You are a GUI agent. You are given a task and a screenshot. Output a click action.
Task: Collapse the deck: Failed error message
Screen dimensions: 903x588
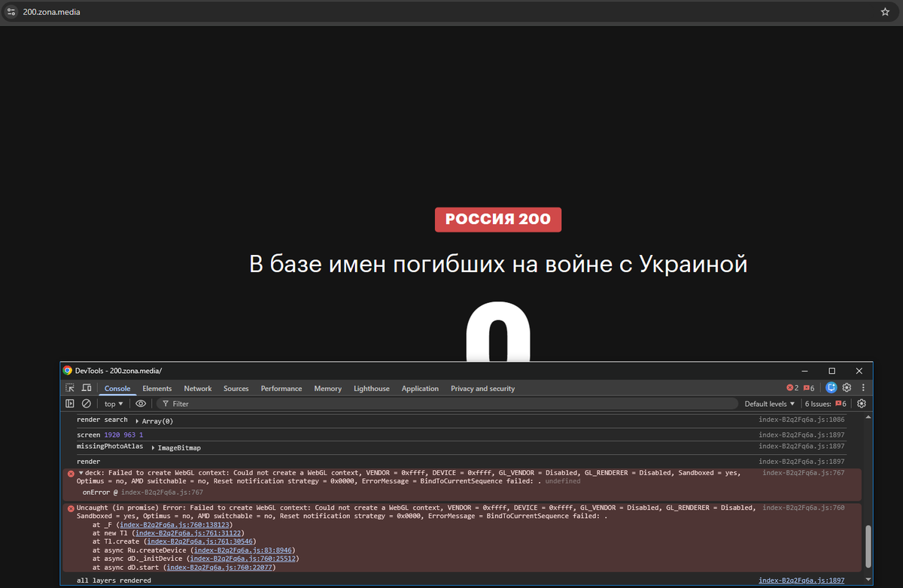coord(81,473)
